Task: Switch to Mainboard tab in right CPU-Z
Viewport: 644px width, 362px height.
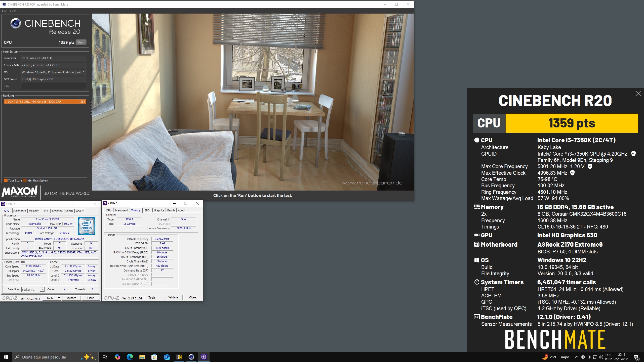Action: (122, 210)
